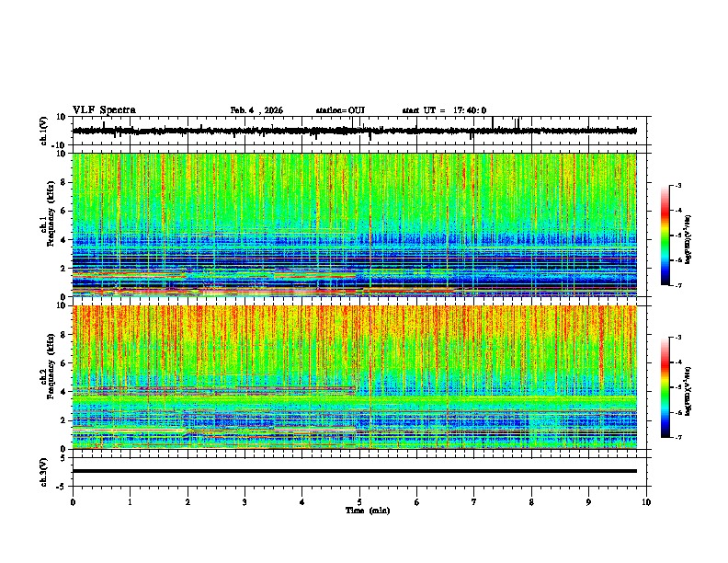Image resolution: width=728 pixels, height=563 pixels.
Task: Select the "ch.1(V)" waveform axis label
Action: pos(44,131)
